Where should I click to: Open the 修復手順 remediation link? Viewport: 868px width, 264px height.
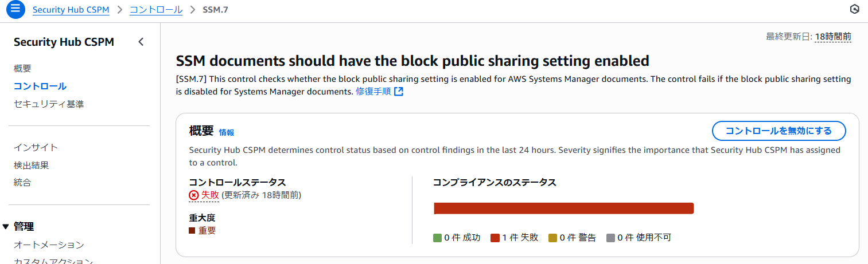pos(373,92)
